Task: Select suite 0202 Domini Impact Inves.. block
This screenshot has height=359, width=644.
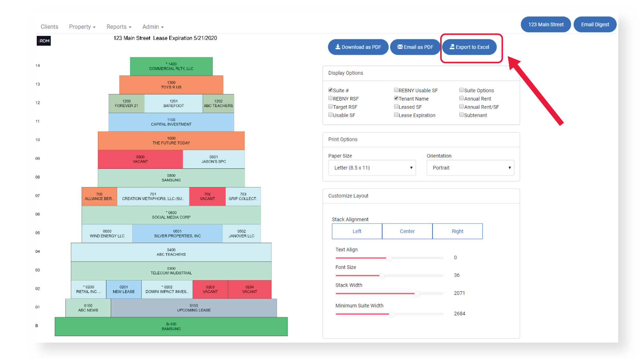Action: pyautogui.click(x=167, y=289)
